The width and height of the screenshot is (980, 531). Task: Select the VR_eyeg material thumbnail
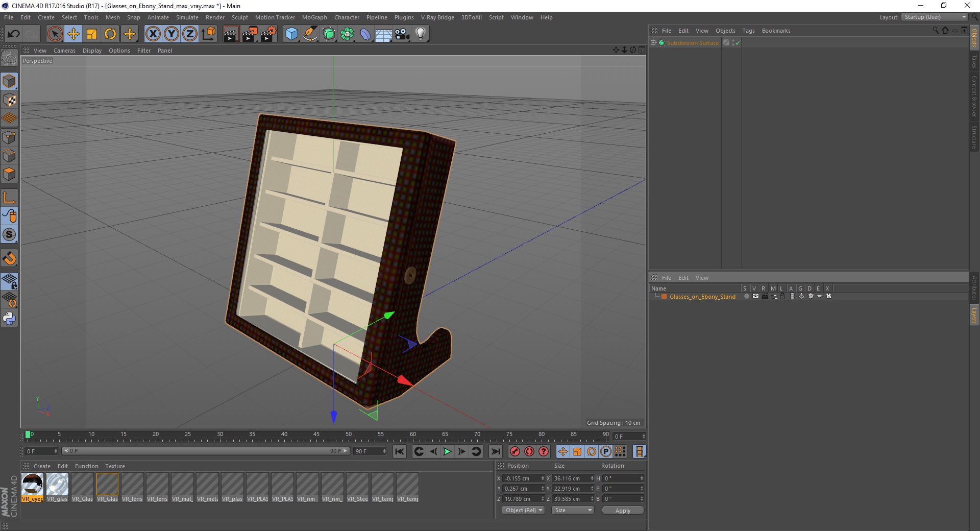pyautogui.click(x=32, y=488)
